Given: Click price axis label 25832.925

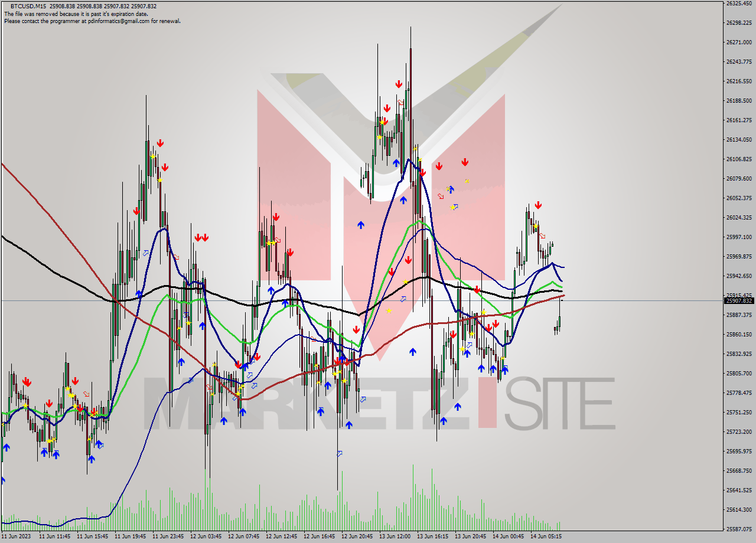Looking at the screenshot, I should [x=739, y=354].
